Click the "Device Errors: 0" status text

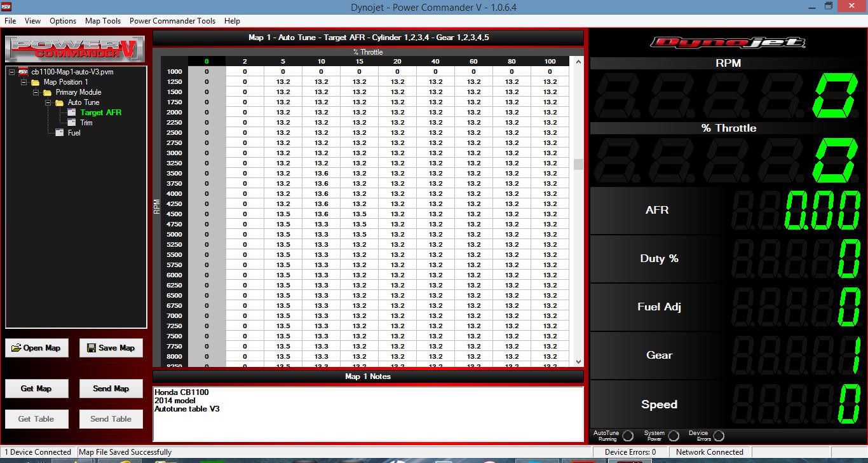point(630,452)
